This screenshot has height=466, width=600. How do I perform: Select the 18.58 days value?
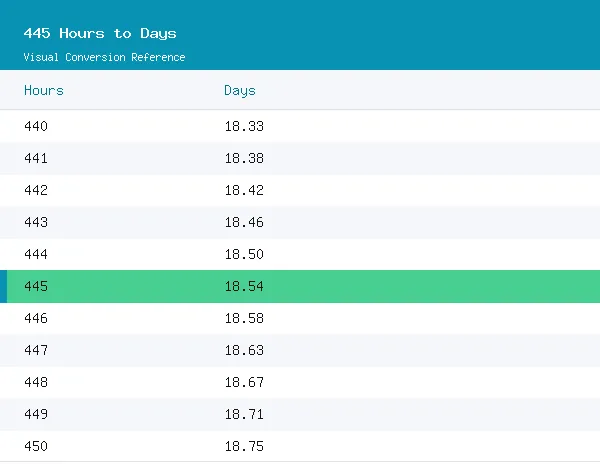tap(244, 318)
